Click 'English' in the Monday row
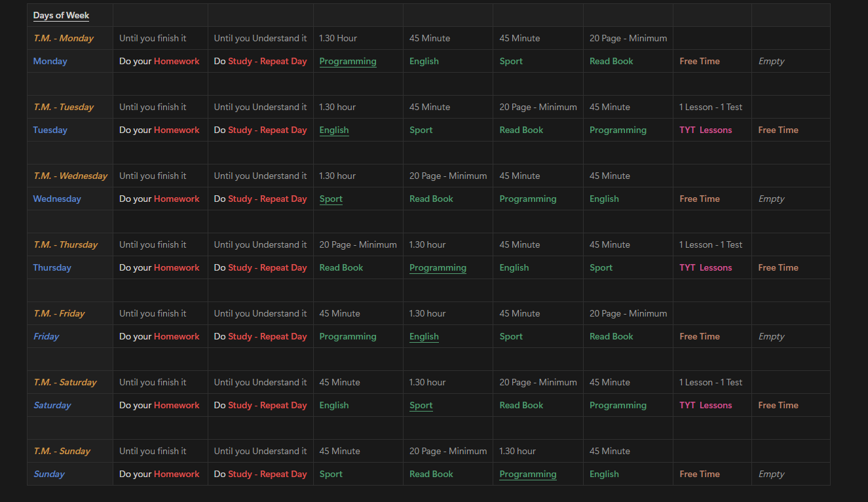 coord(424,61)
